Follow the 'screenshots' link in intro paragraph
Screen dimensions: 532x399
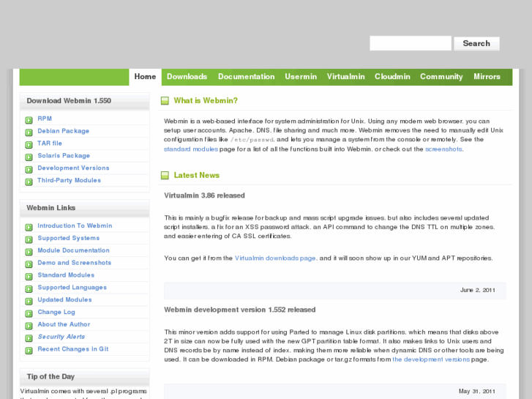pos(443,149)
